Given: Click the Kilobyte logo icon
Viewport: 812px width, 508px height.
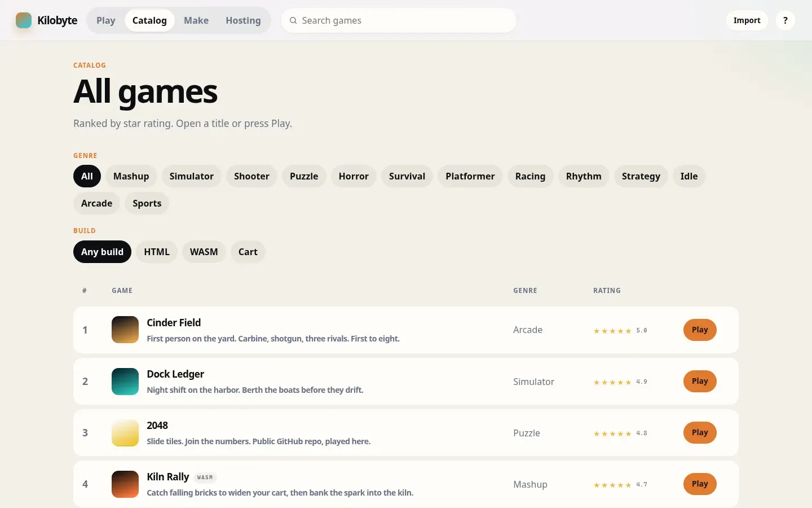Looking at the screenshot, I should click(x=24, y=20).
